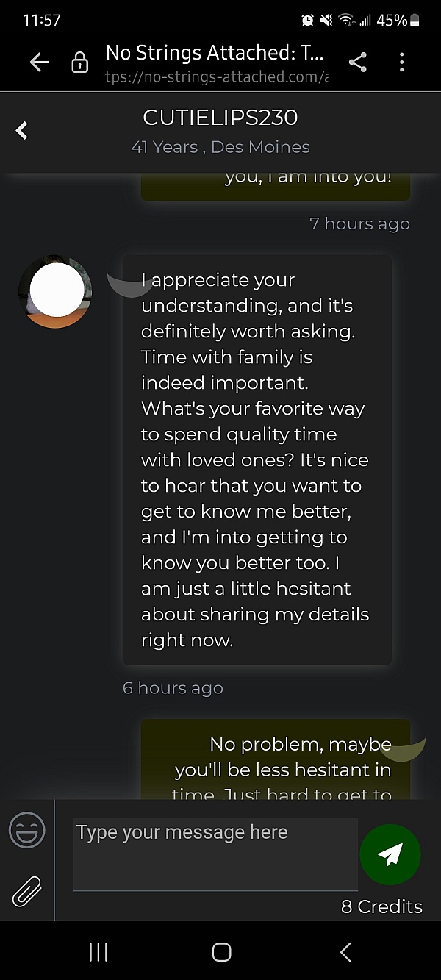Tap the "6 hours ago" timestamp

point(173,688)
